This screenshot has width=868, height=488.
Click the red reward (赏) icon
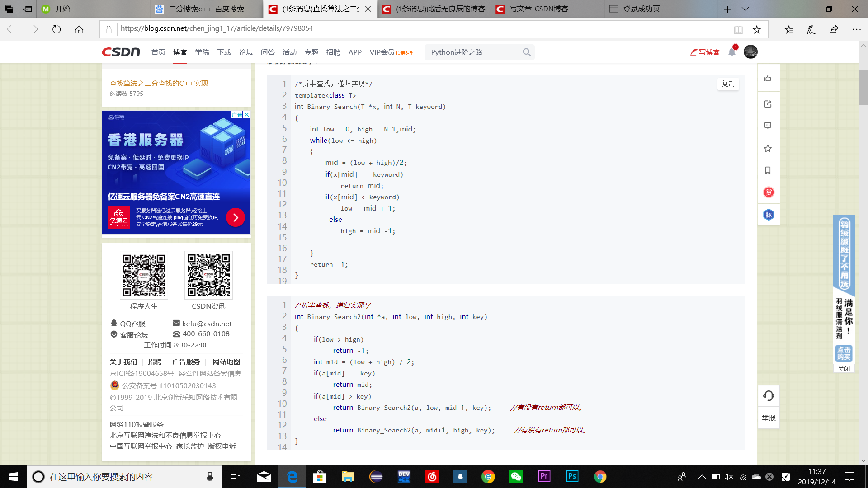[768, 192]
